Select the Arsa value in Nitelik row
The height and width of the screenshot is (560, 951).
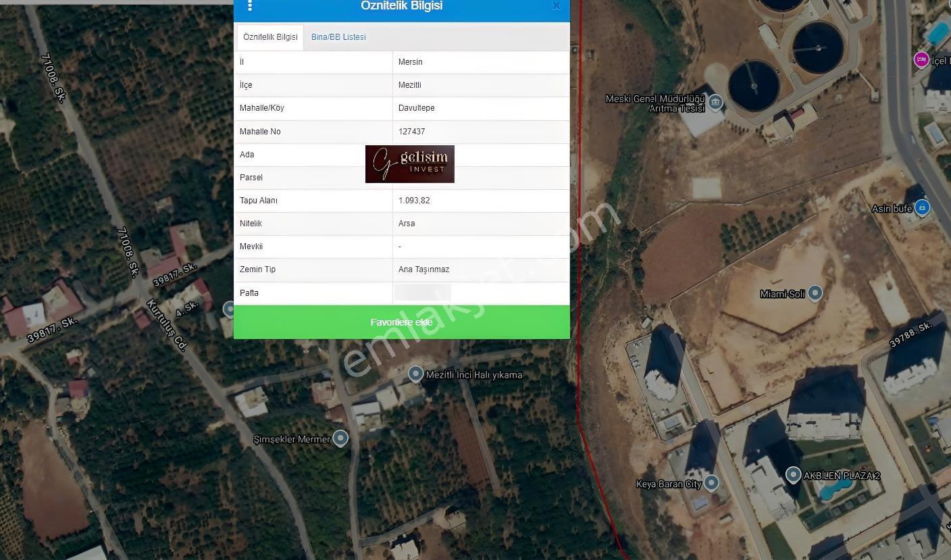click(407, 224)
